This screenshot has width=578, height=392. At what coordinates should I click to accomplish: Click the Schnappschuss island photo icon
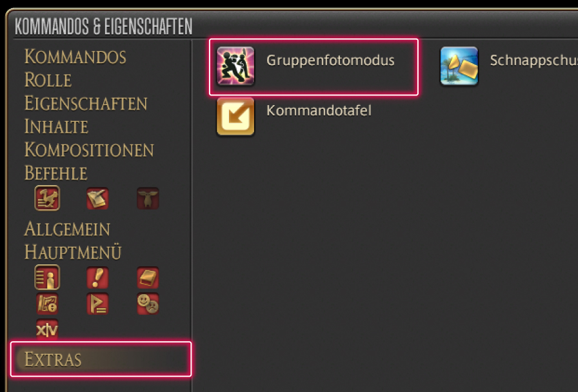click(x=459, y=66)
